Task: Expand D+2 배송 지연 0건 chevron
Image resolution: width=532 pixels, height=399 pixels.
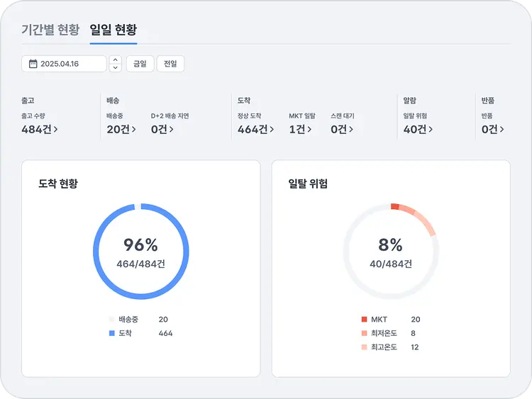Action: (x=171, y=130)
